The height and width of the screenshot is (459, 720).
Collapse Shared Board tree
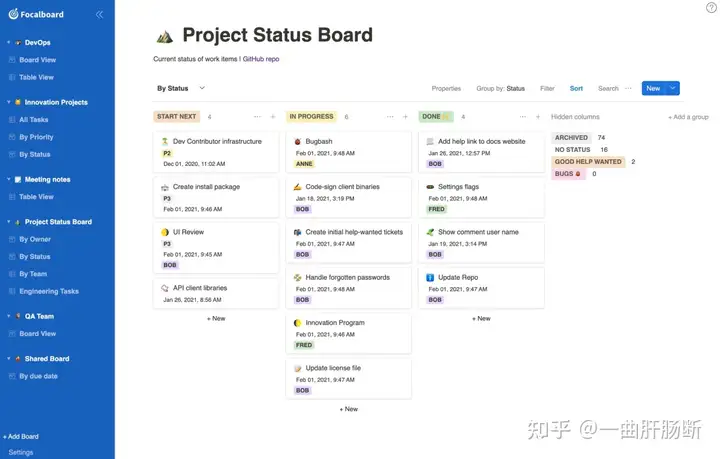click(8, 358)
